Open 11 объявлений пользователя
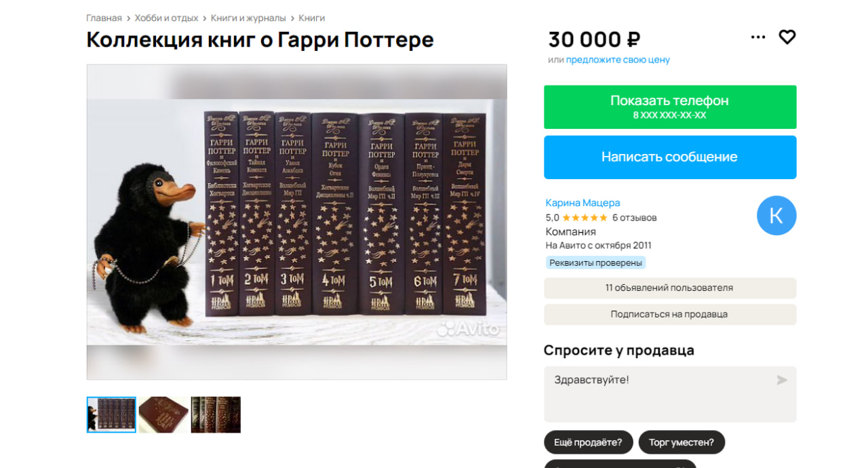This screenshot has width=868, height=468. (x=670, y=288)
